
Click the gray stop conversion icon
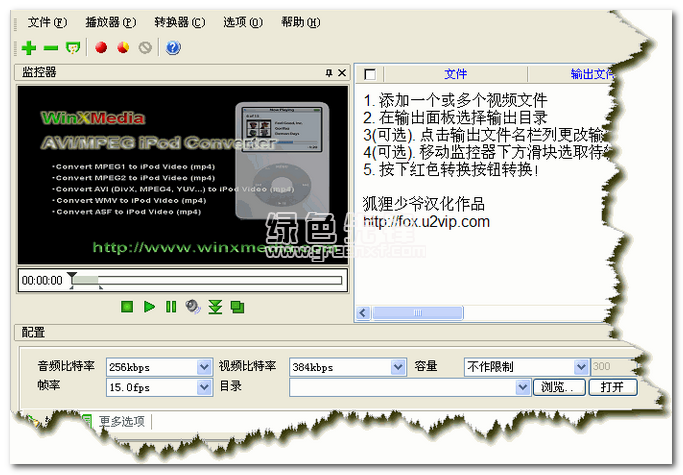pyautogui.click(x=145, y=48)
